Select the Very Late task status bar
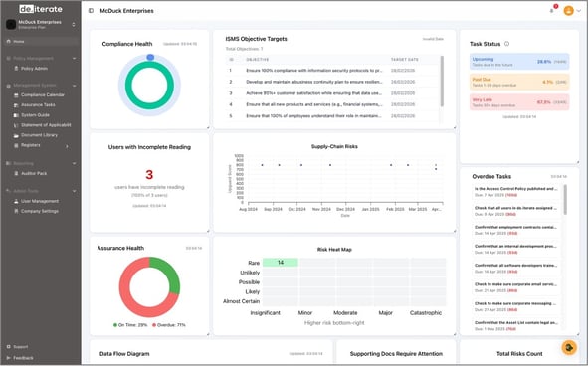588x366 pixels. click(x=519, y=102)
